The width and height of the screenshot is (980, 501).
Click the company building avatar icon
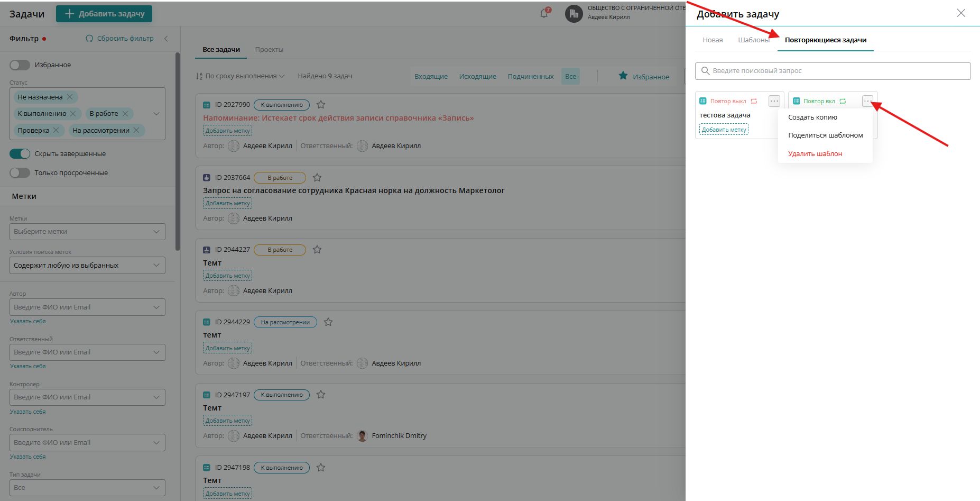(574, 13)
